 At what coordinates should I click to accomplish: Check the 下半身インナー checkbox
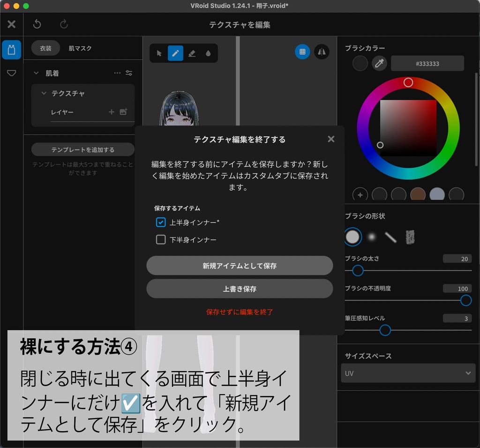coord(162,239)
